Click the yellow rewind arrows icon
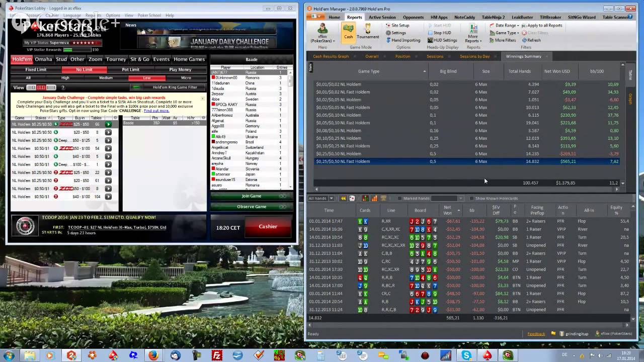 pyautogui.click(x=343, y=198)
